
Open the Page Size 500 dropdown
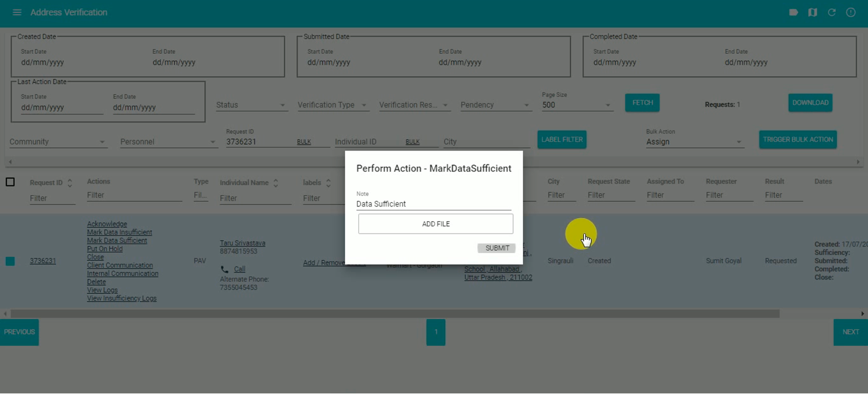tap(577, 105)
